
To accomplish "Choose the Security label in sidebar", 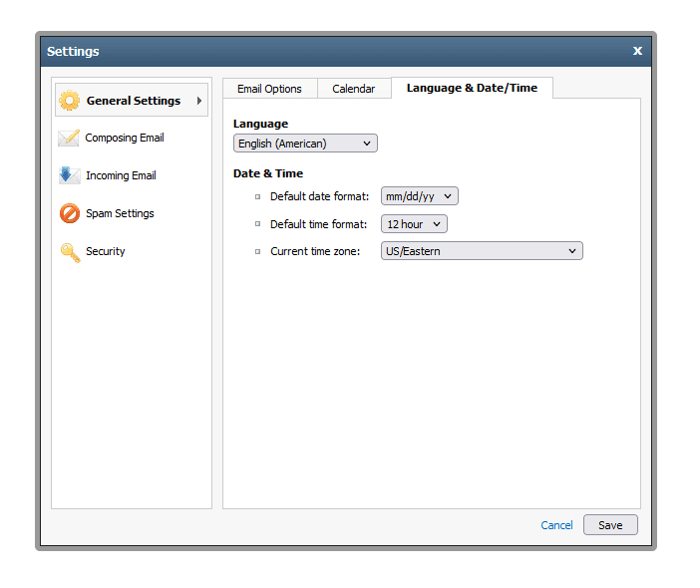I will (x=106, y=252).
